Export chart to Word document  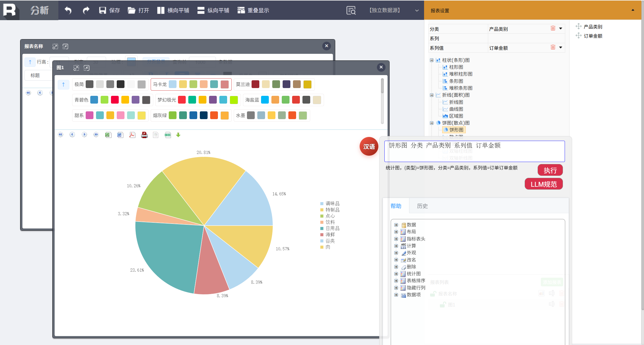click(120, 135)
